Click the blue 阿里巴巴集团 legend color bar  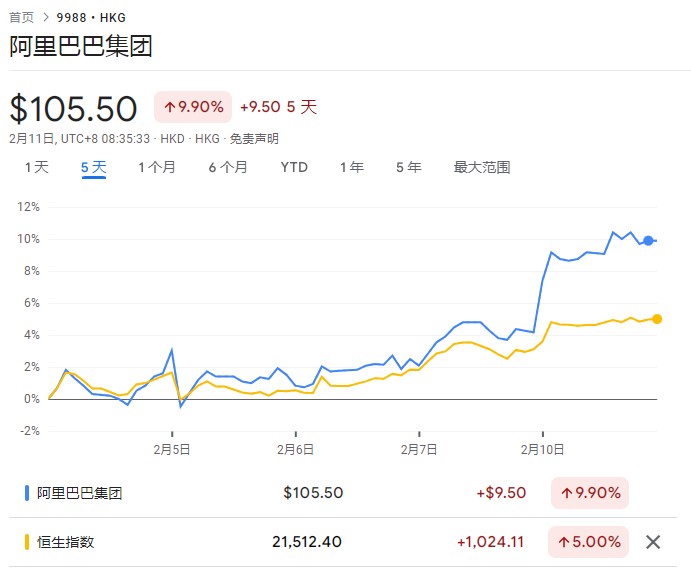point(27,493)
